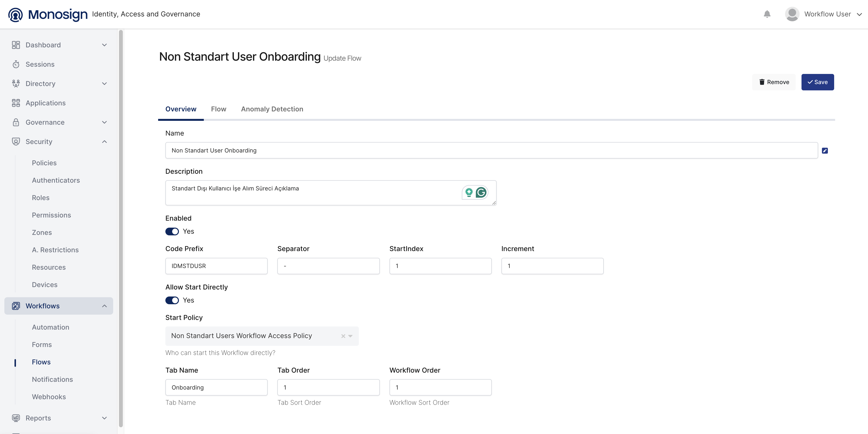
Task: Click the Applications grid icon in sidebar
Action: click(16, 103)
